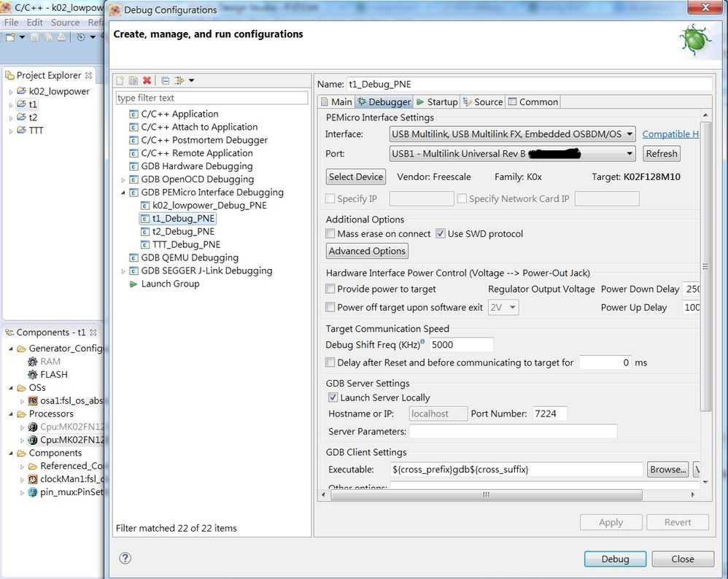Viewport: 728px width, 579px height.
Task: Click the Browse button for executable
Action: point(668,470)
